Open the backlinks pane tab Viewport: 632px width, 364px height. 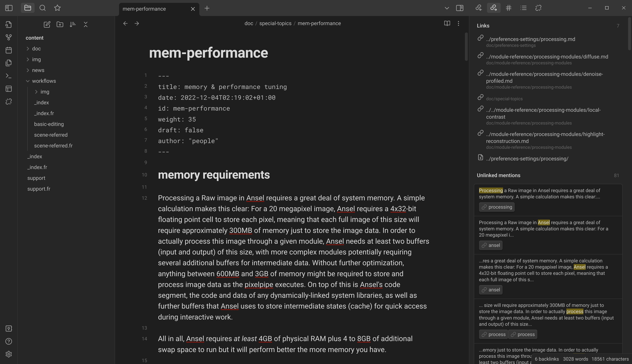coord(478,8)
